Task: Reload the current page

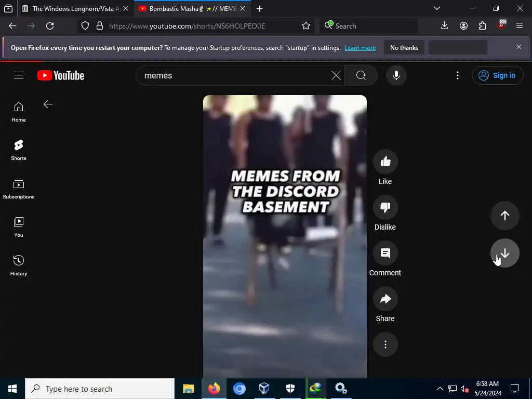Action: click(x=50, y=26)
